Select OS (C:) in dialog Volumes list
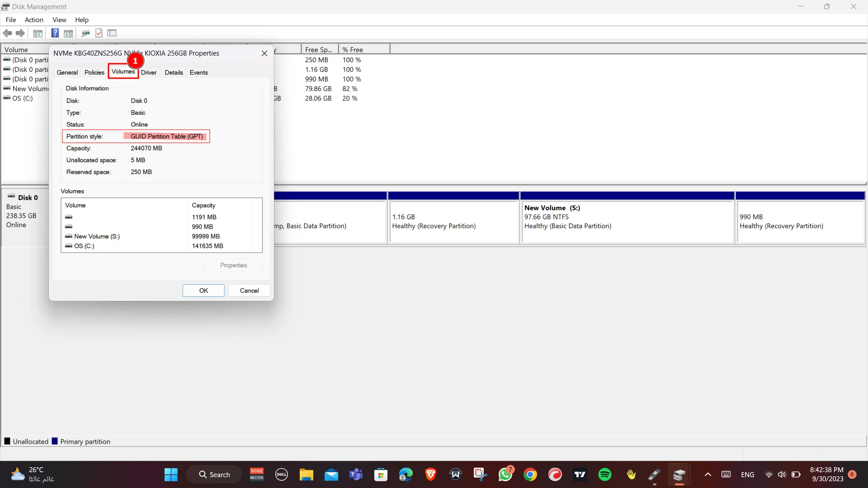This screenshot has height=488, width=868. pyautogui.click(x=161, y=246)
